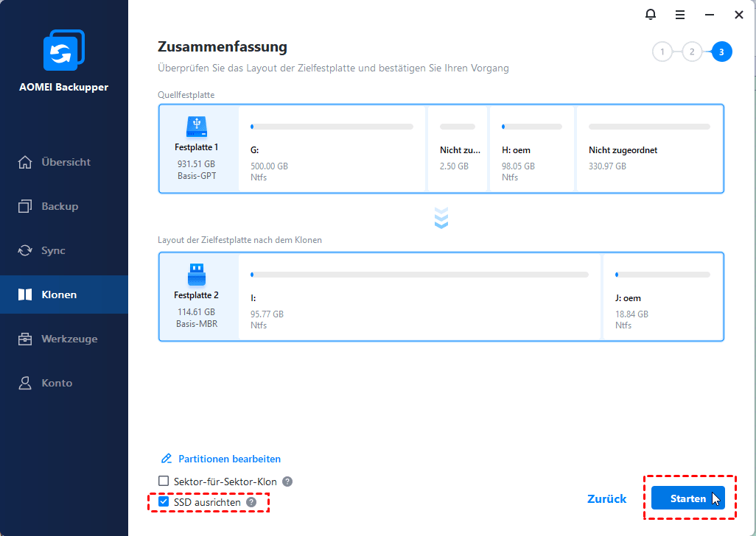Go to wizard step 1

(x=662, y=52)
